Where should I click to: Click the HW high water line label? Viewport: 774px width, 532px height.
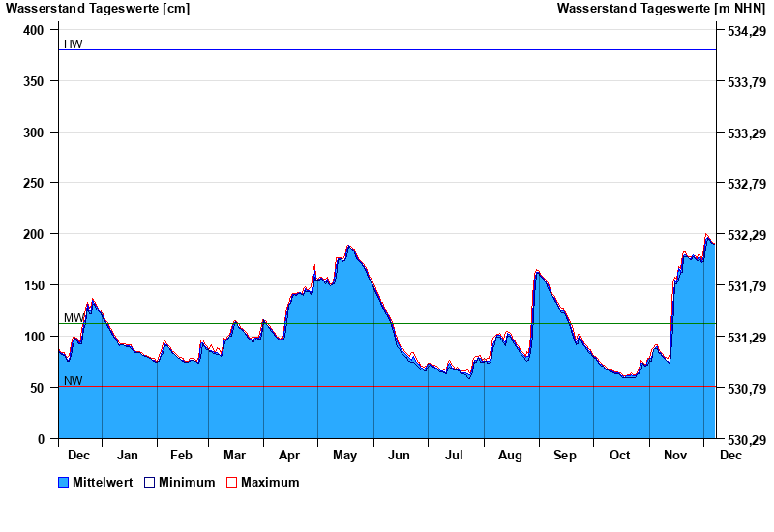click(x=73, y=44)
